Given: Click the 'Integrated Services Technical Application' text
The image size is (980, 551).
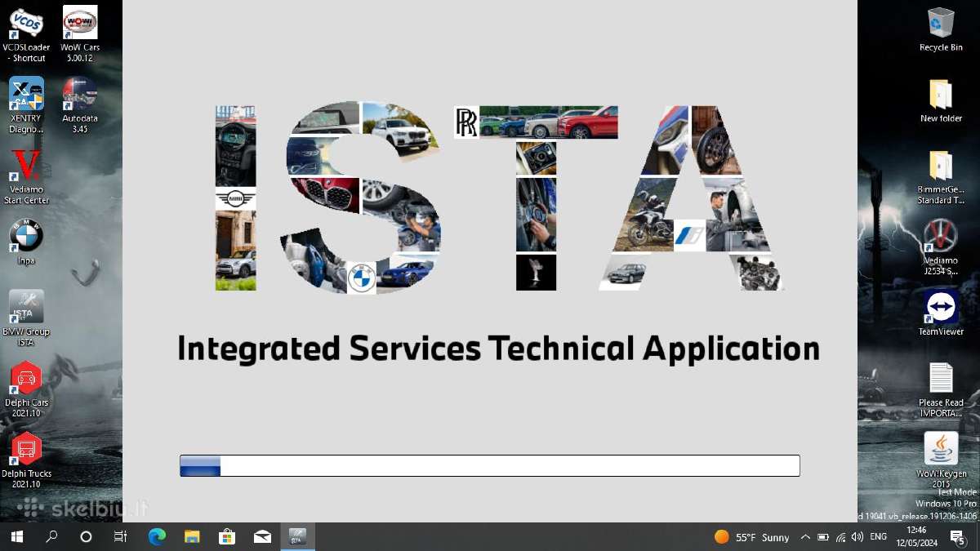Looking at the screenshot, I should pos(498,349).
